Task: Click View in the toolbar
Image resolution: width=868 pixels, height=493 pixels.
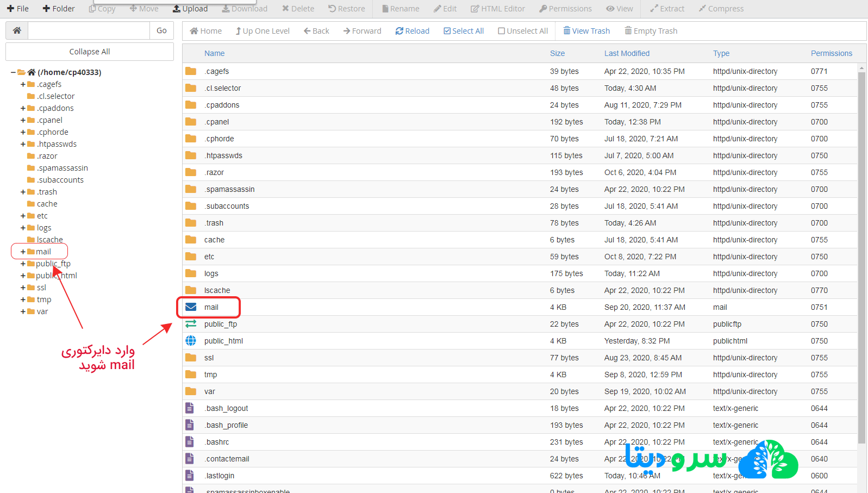Action: pos(620,9)
